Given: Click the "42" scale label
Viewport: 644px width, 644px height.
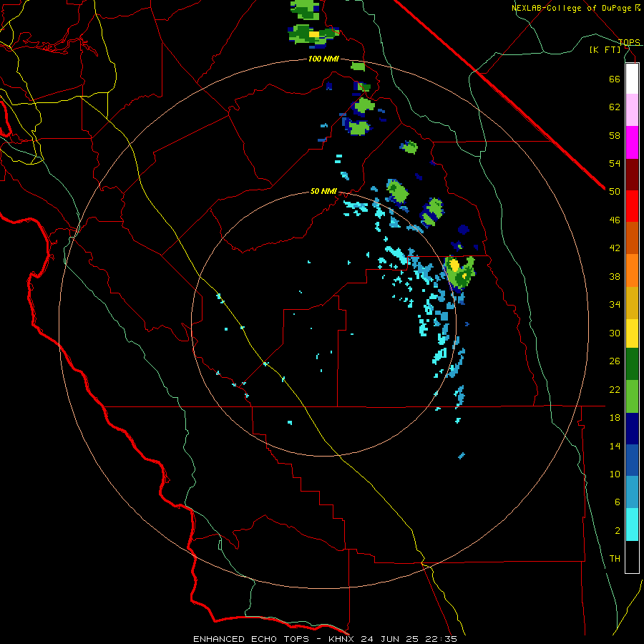Looking at the screenshot, I should [615, 248].
